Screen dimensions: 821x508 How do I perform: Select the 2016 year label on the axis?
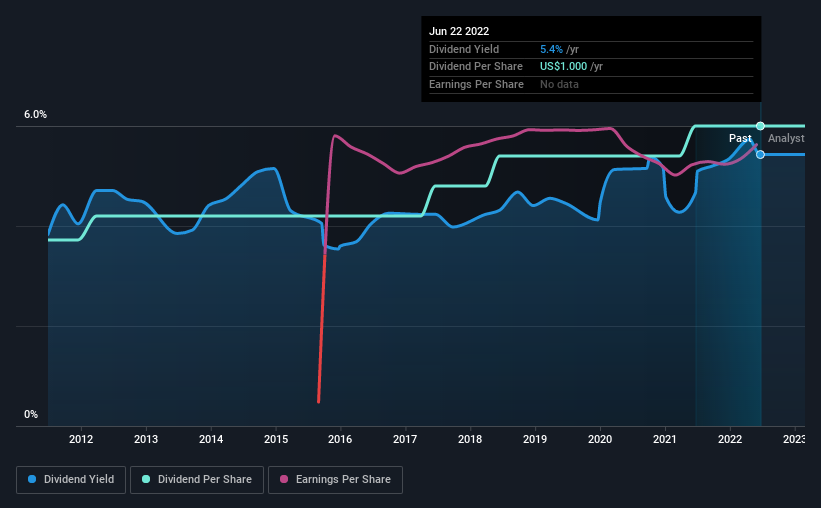pyautogui.click(x=340, y=439)
